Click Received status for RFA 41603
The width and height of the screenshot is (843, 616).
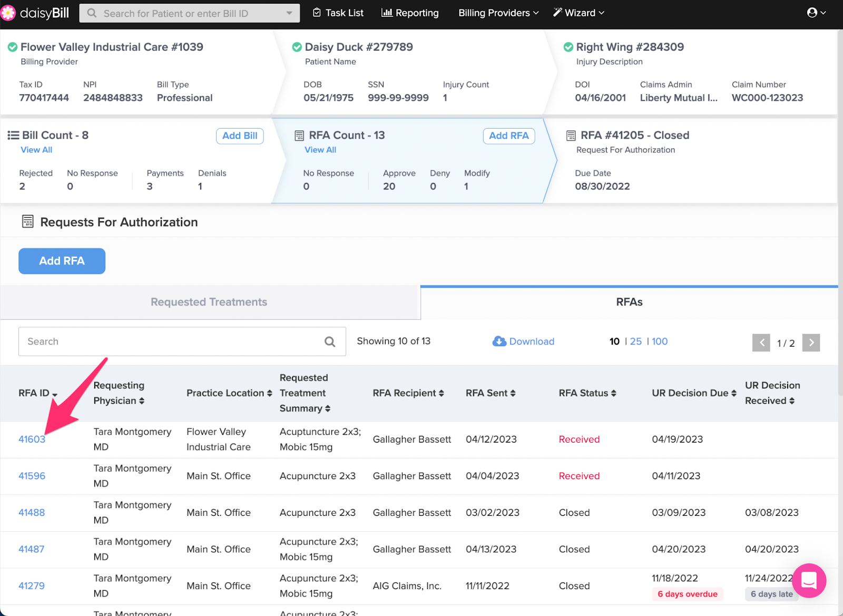579,439
